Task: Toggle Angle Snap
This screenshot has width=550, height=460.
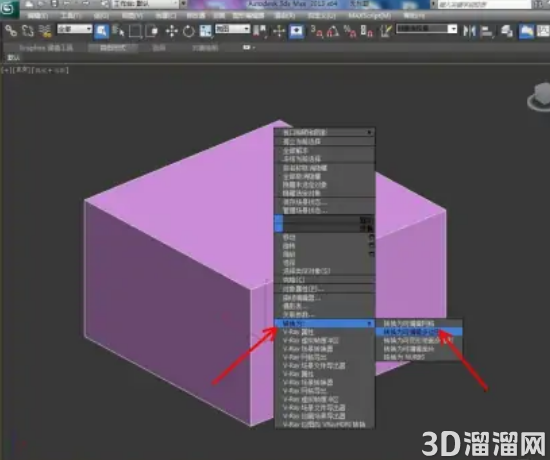Action: pos(333,31)
